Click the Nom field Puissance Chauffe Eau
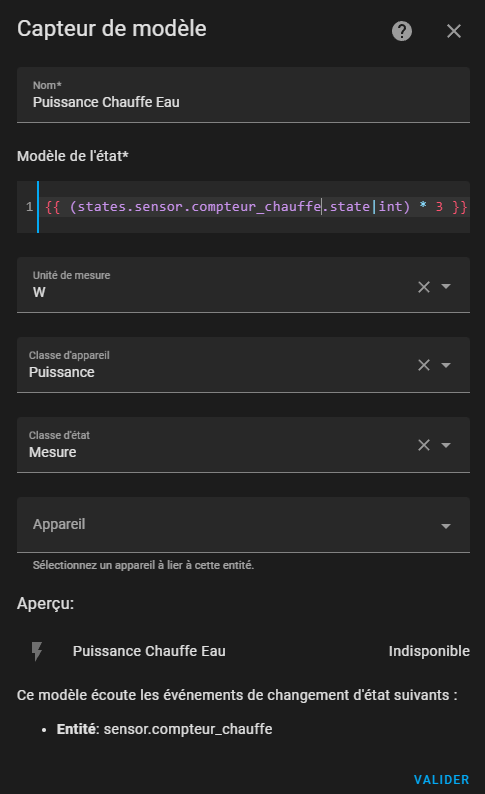The height and width of the screenshot is (794, 485). pos(244,95)
